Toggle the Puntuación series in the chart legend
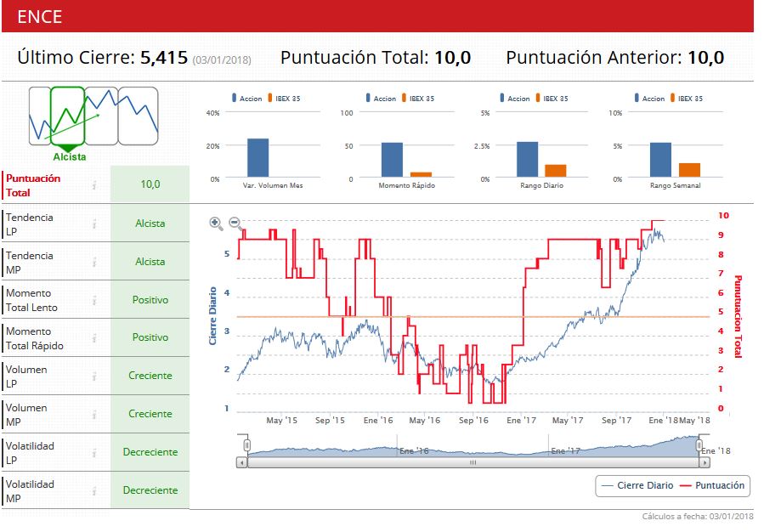This screenshot has height=532, width=764. pos(712,485)
